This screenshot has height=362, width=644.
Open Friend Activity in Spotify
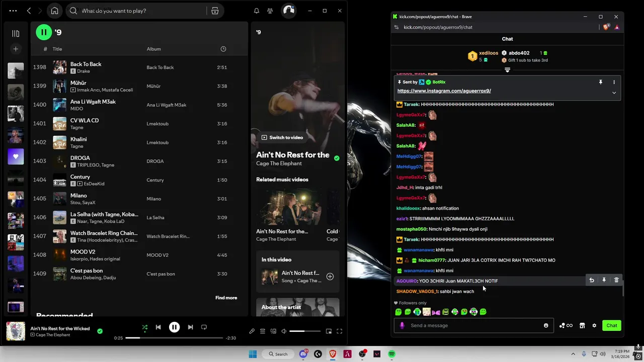point(270,11)
